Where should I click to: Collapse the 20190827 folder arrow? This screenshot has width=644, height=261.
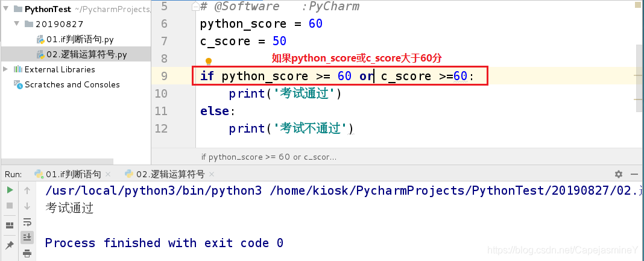17,24
